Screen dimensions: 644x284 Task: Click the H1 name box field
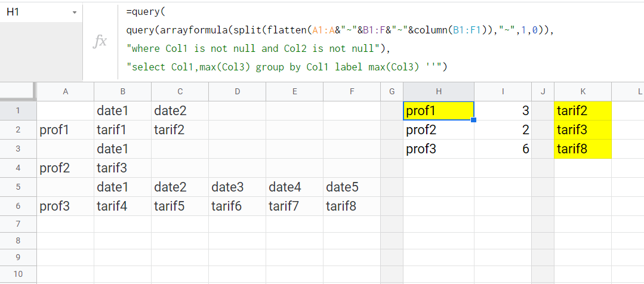(41, 13)
